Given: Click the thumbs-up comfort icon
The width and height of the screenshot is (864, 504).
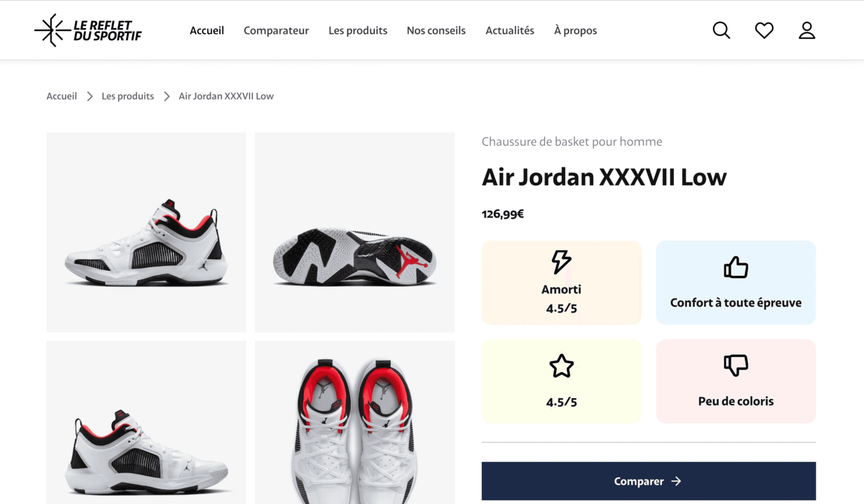Looking at the screenshot, I should coord(736,267).
